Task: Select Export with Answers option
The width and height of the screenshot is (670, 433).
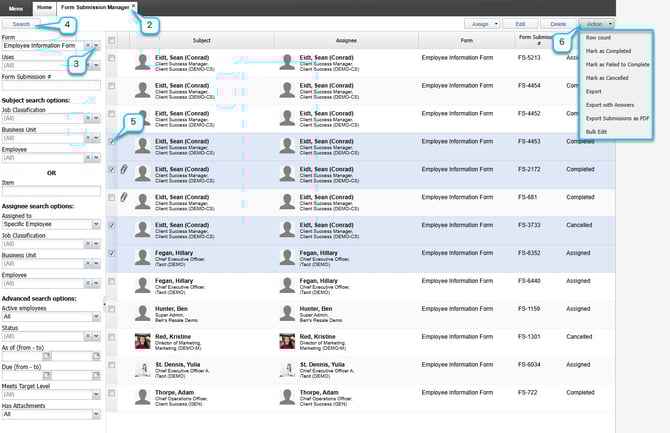Action: pyautogui.click(x=610, y=105)
